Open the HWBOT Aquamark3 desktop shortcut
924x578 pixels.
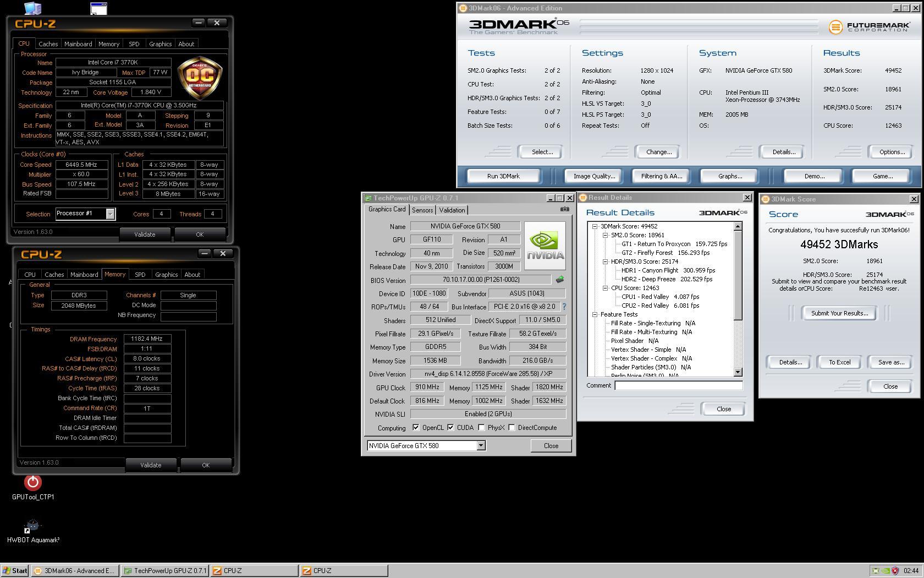tap(33, 531)
